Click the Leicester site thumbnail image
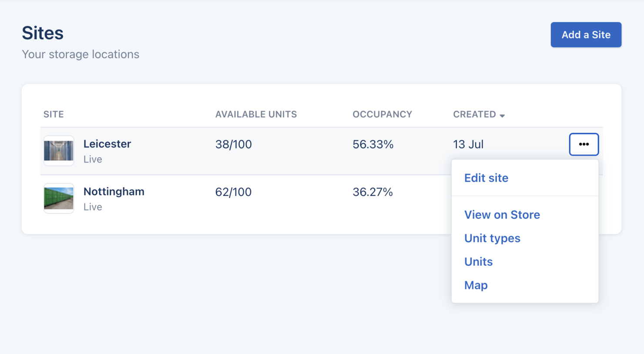This screenshot has height=354, width=644. click(x=59, y=151)
